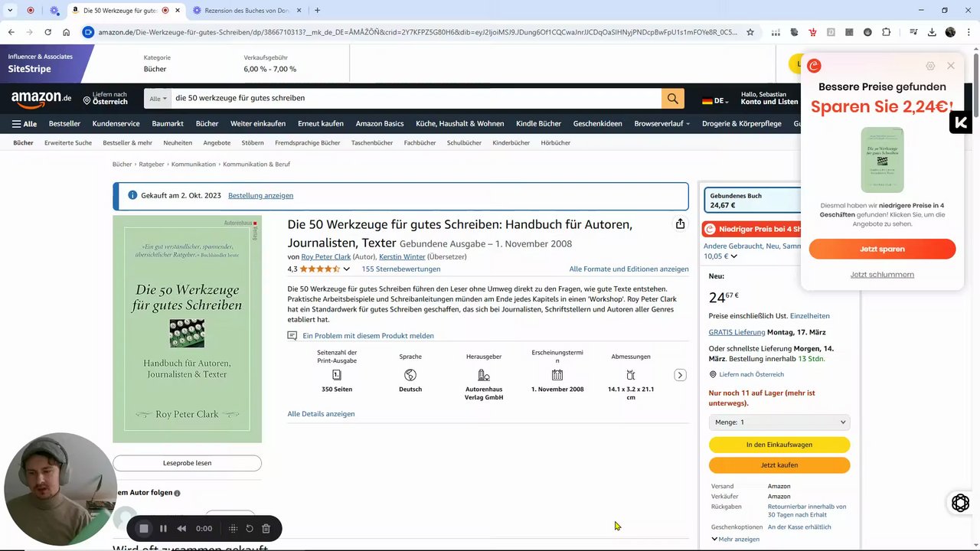The image size is (980, 551).
Task: Open the bar-chart extension icon
Action: click(x=776, y=32)
